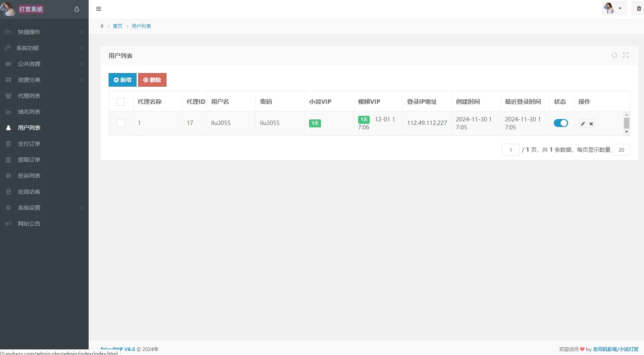
Task: Click the refresh icon in 用户列表 panel header
Action: [614, 55]
